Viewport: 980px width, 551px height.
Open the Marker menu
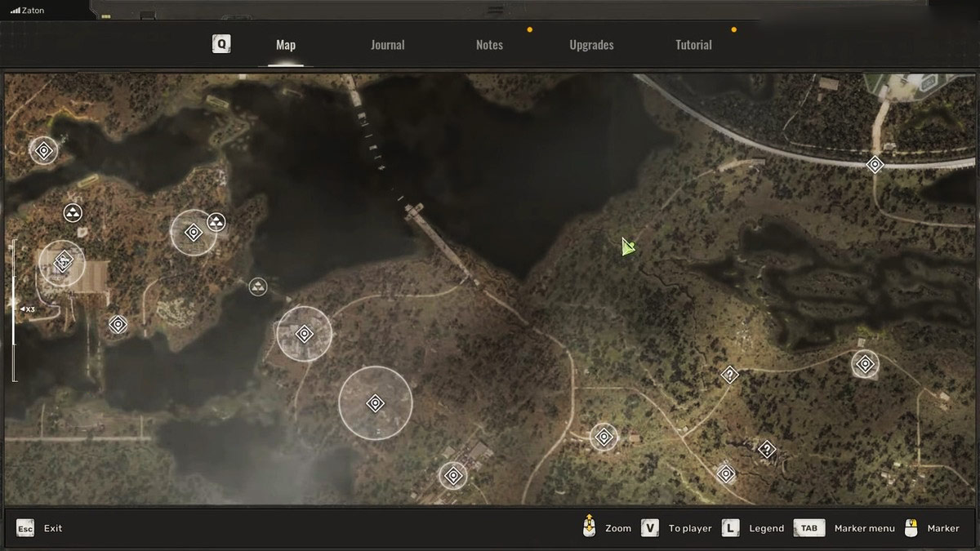click(845, 528)
